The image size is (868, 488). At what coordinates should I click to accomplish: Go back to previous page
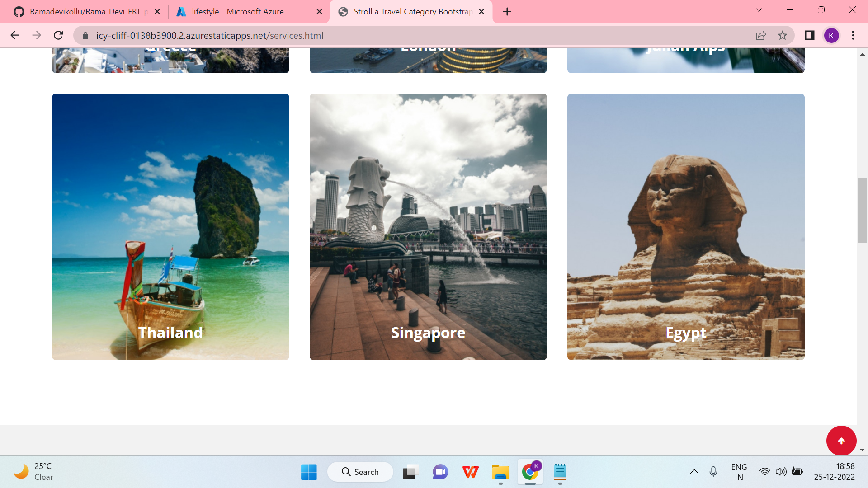15,35
